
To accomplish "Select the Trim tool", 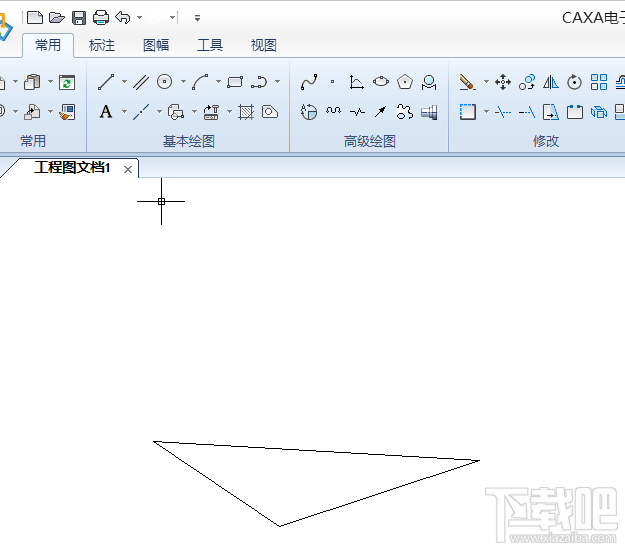I will (503, 112).
